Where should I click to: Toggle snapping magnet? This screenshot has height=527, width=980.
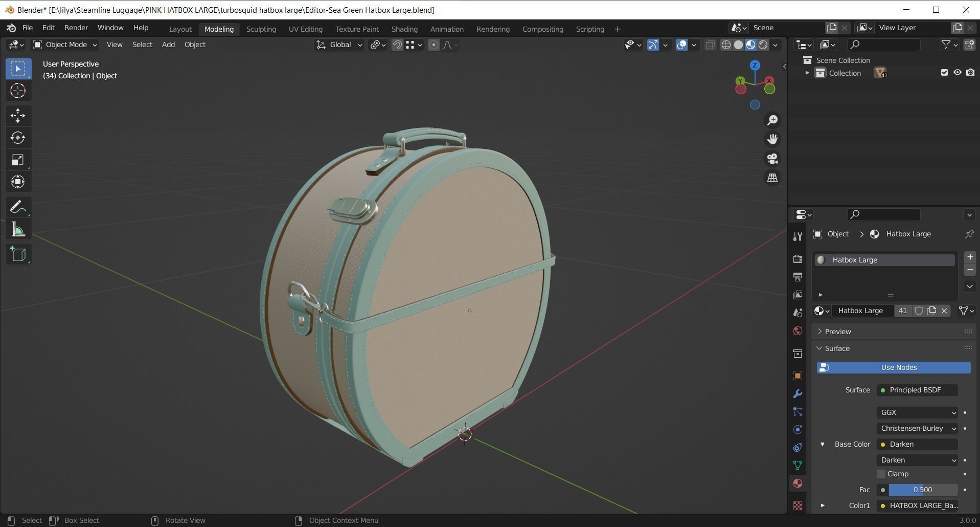pyautogui.click(x=397, y=45)
